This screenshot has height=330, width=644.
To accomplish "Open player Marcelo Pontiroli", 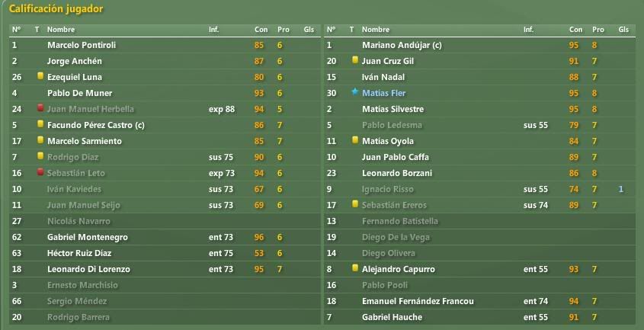I will pyautogui.click(x=82, y=45).
